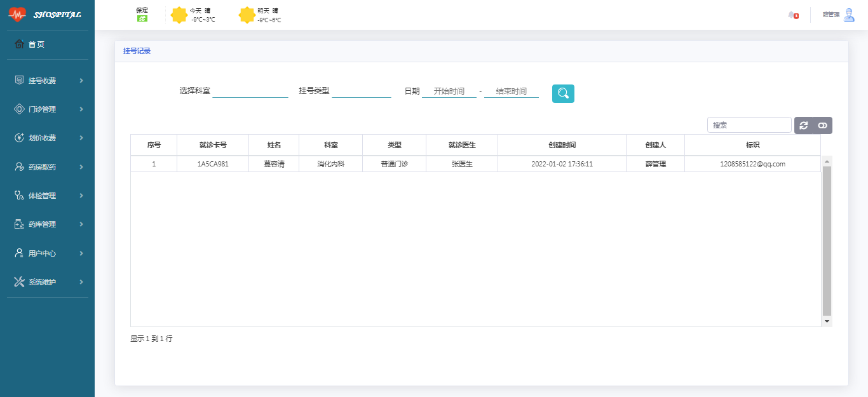868x397 pixels.
Task: Click the 体检管理 stethoscope icon
Action: click(19, 196)
